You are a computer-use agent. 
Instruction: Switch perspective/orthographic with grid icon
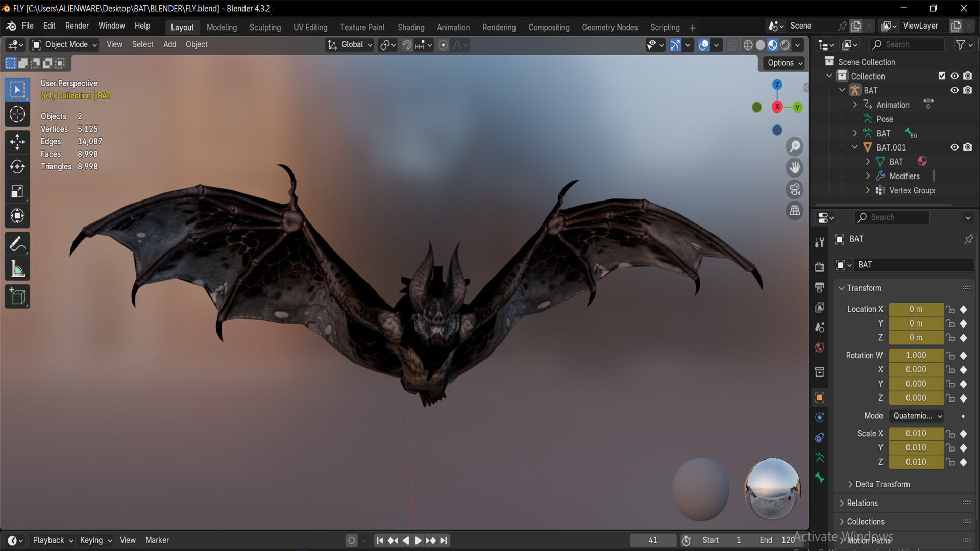pos(795,210)
